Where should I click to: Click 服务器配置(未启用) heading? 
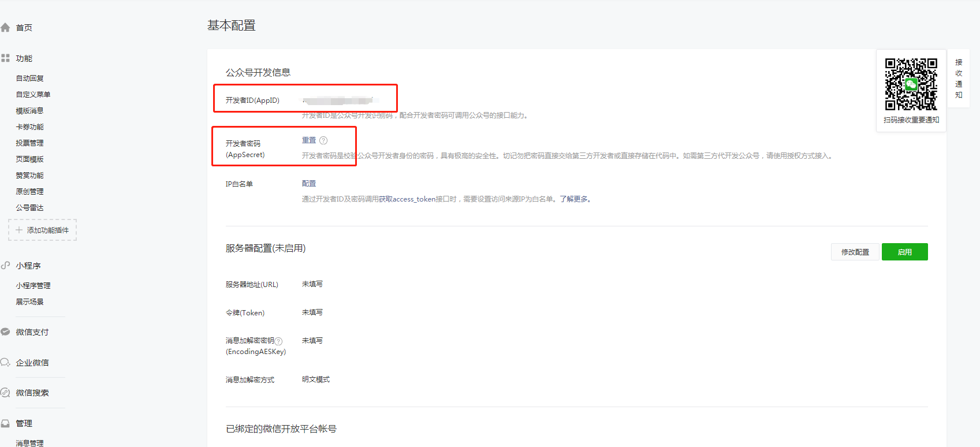click(266, 248)
